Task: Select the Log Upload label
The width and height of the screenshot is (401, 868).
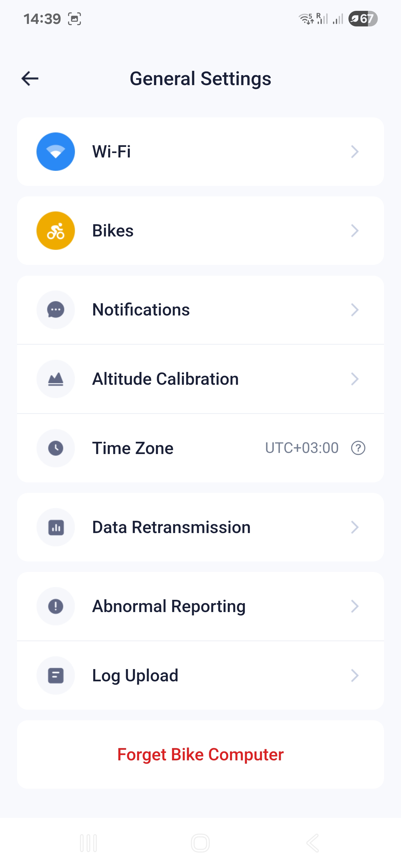Action: point(135,675)
